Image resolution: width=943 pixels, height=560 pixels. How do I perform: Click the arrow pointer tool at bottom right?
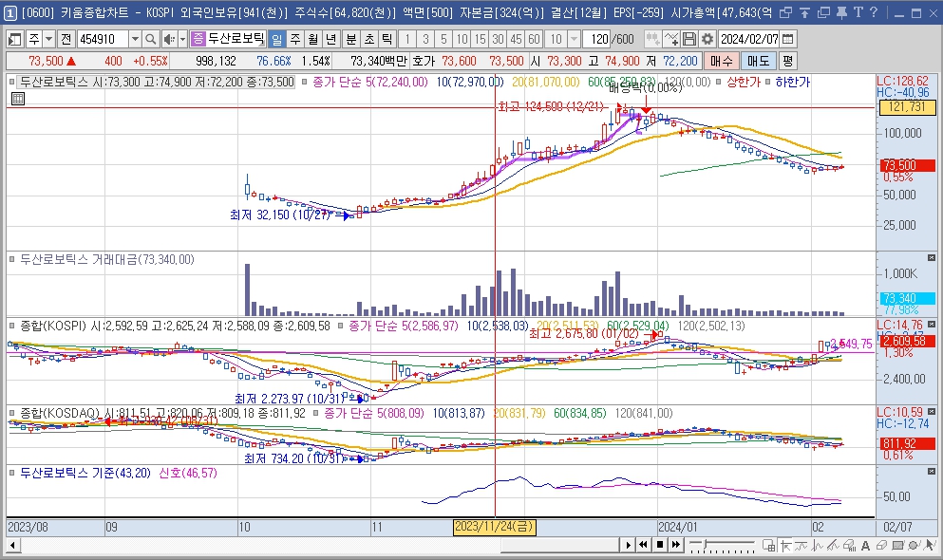931,546
